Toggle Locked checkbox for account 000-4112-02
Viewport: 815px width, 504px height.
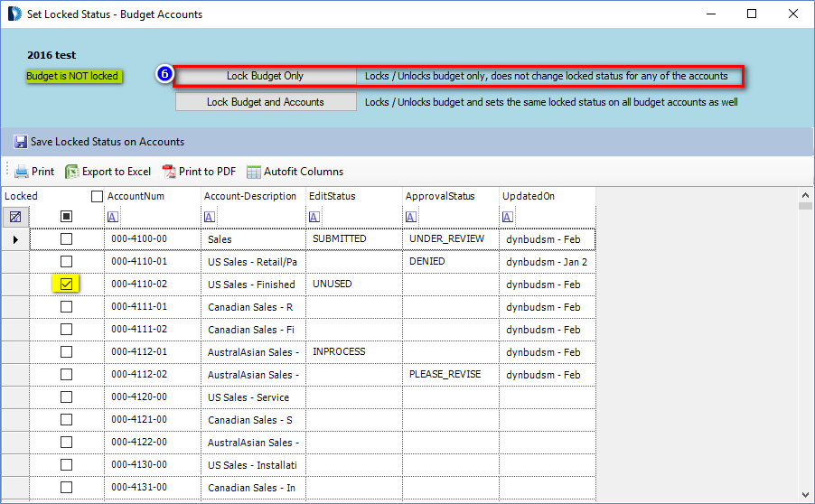[x=66, y=374]
